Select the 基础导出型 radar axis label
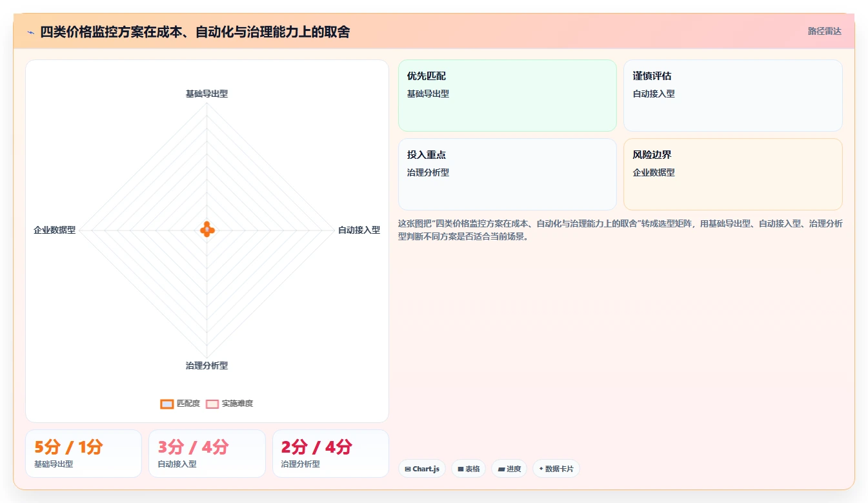Image resolution: width=868 pixels, height=503 pixels. pyautogui.click(x=207, y=94)
